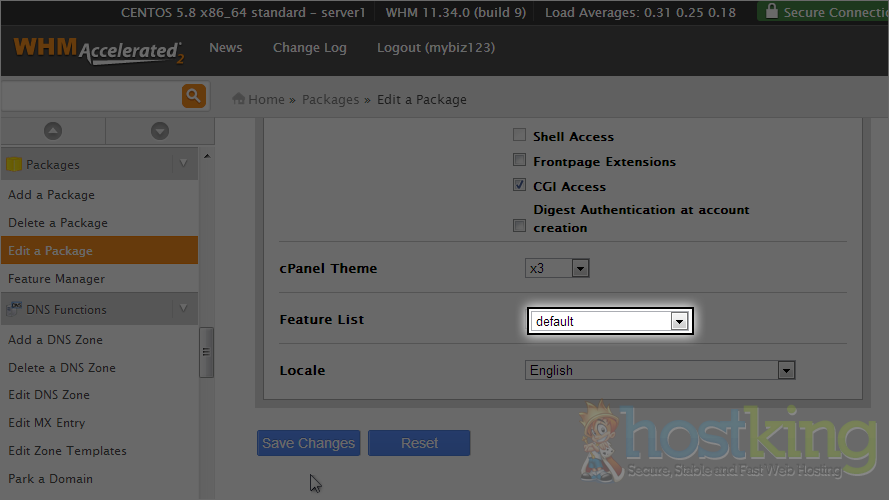Click the orange search magnifier icon

(193, 96)
